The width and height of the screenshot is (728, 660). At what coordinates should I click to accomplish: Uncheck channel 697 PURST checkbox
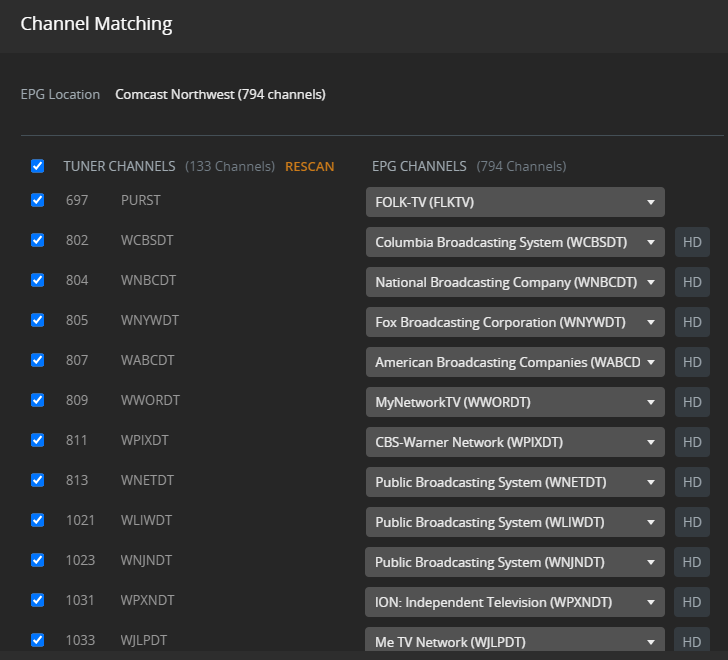tap(38, 200)
